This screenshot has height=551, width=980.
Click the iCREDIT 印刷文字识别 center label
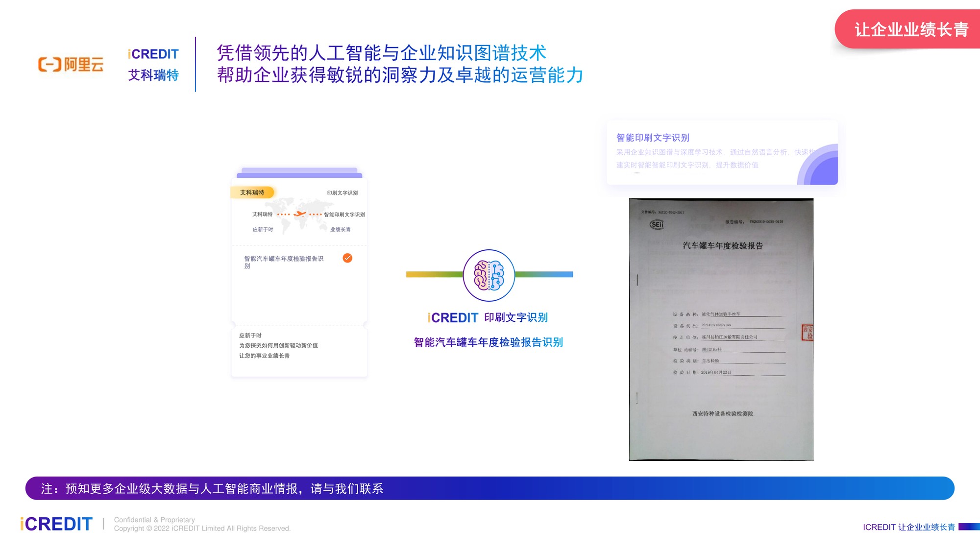tap(488, 318)
